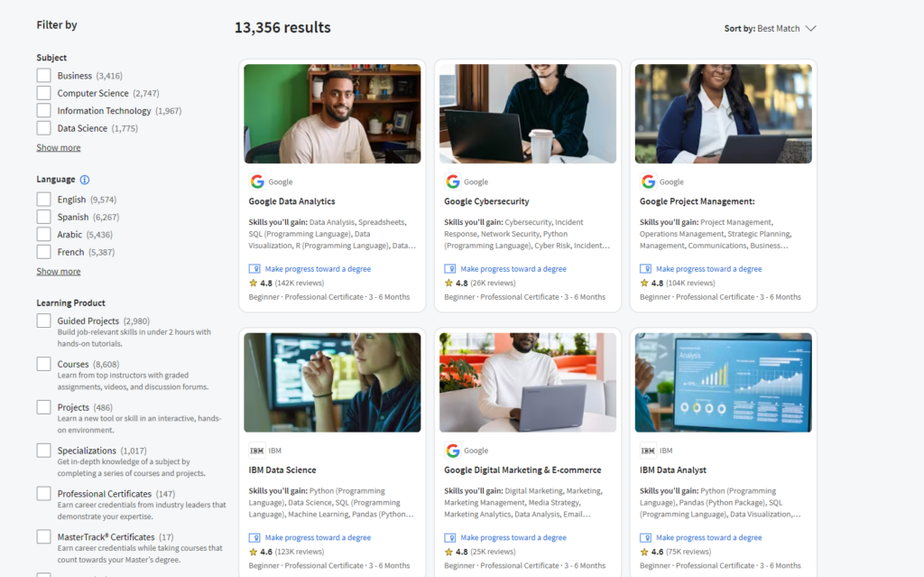Click the 142K reviews text

[x=300, y=284]
